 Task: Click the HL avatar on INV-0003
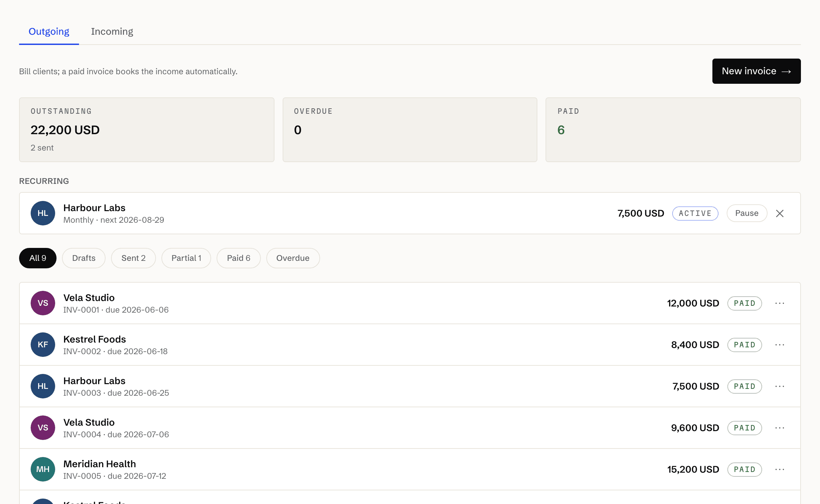(x=43, y=386)
